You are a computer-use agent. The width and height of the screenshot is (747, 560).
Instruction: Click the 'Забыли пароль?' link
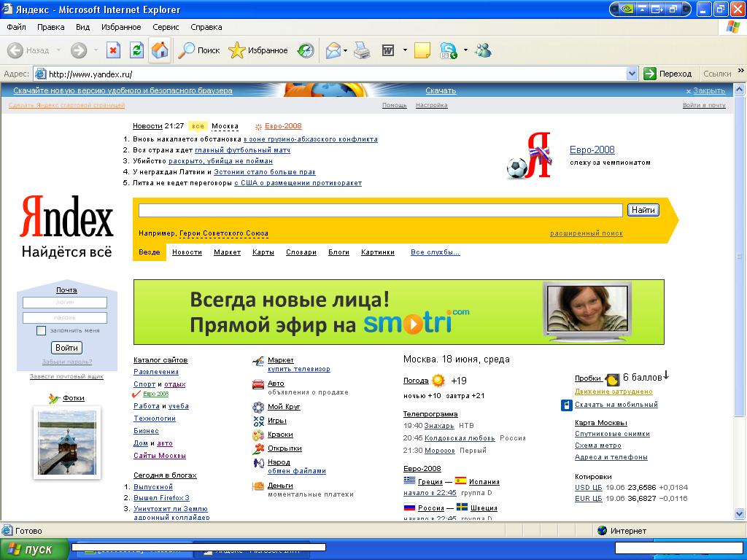coord(66,362)
